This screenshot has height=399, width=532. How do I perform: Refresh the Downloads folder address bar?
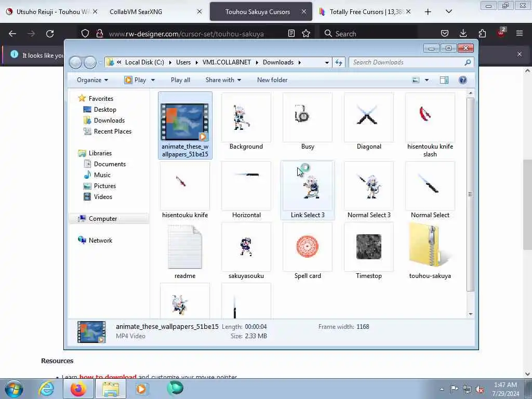click(339, 62)
